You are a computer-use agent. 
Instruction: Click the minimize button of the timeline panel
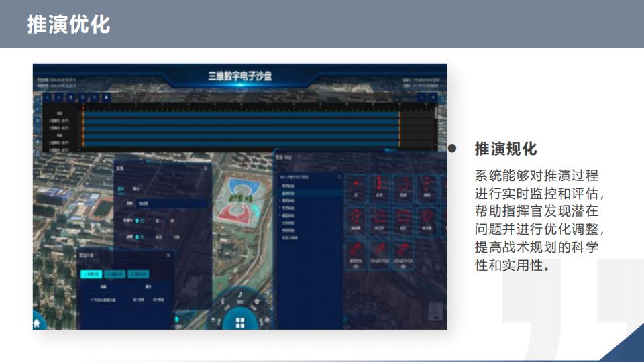coord(421,97)
